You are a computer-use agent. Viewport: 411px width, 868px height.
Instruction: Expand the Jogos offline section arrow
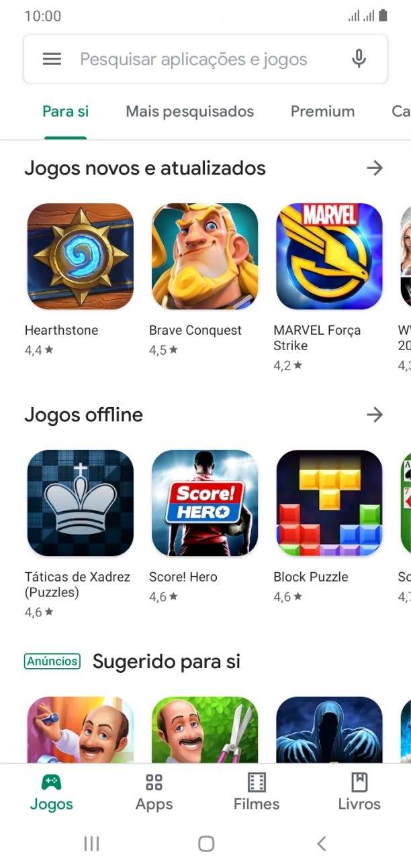(x=375, y=415)
